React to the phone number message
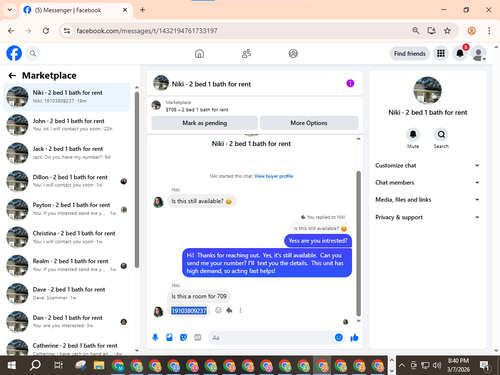This screenshot has width=500, height=375. pos(218,310)
